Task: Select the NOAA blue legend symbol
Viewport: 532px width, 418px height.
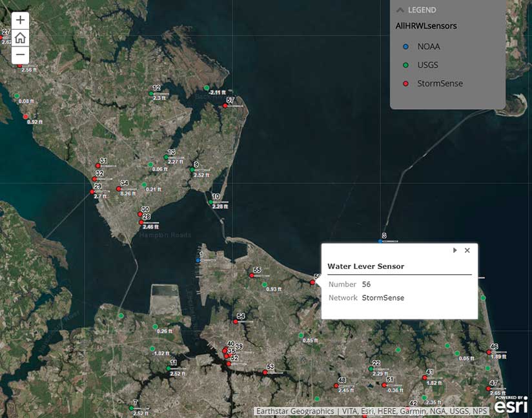Action: click(x=405, y=47)
